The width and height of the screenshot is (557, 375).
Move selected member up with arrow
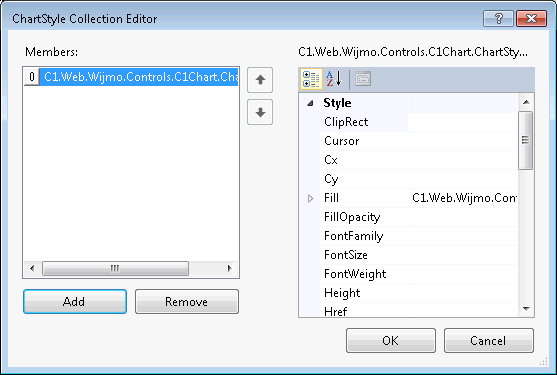pos(260,80)
